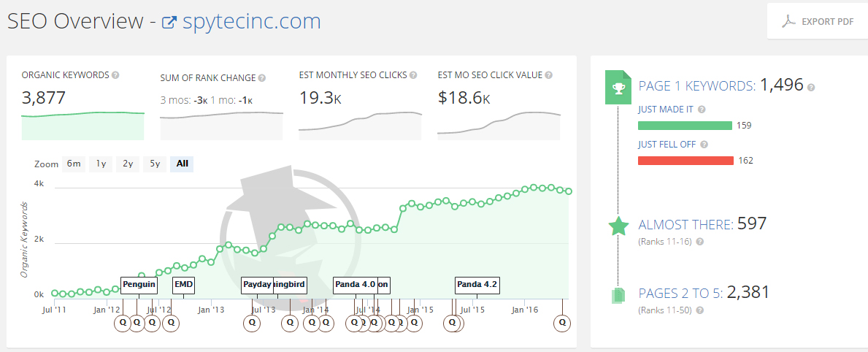Open help icon next to Organic Keywords

click(115, 75)
